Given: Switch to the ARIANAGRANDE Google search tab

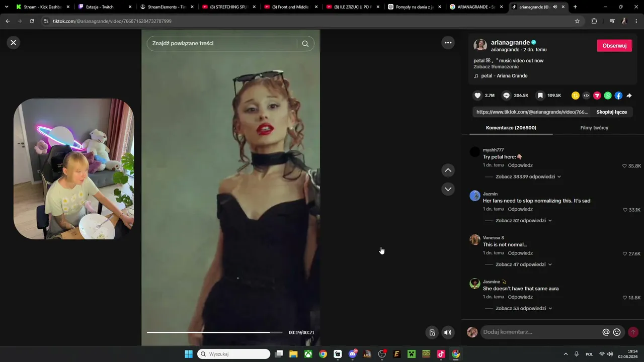Looking at the screenshot, I should pyautogui.click(x=477, y=7).
